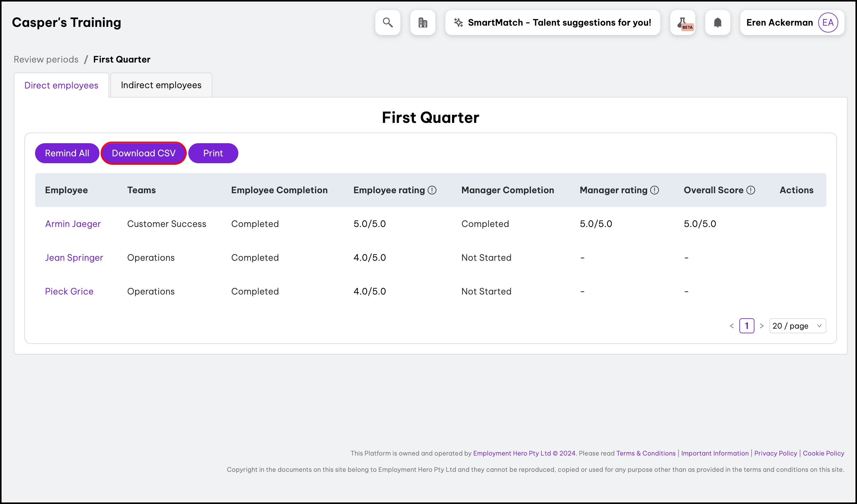Go to previous page arrow
Screen dimensions: 857x504
732,326
